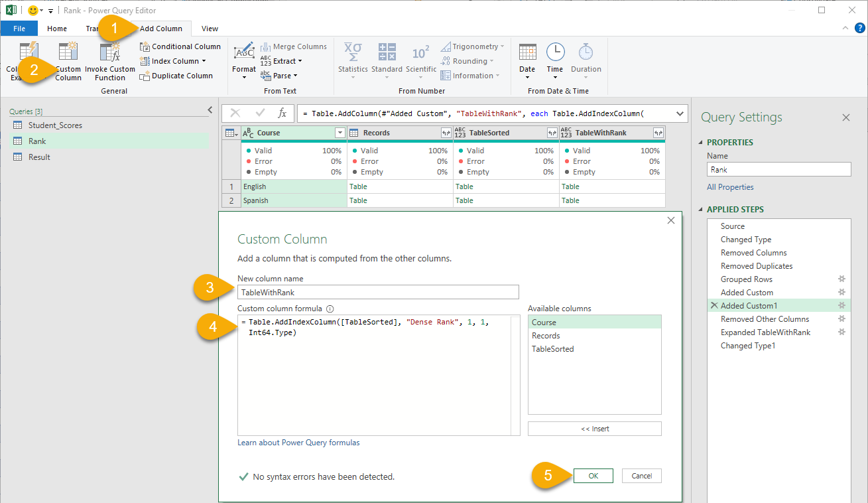
Task: Click the Time clock icon
Action: 555,52
